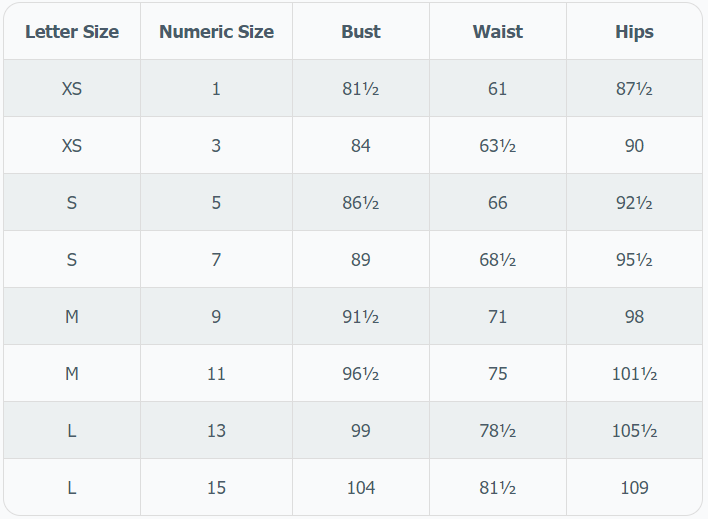The image size is (708, 519).
Task: Click the bust value 99 cell
Action: click(x=361, y=430)
